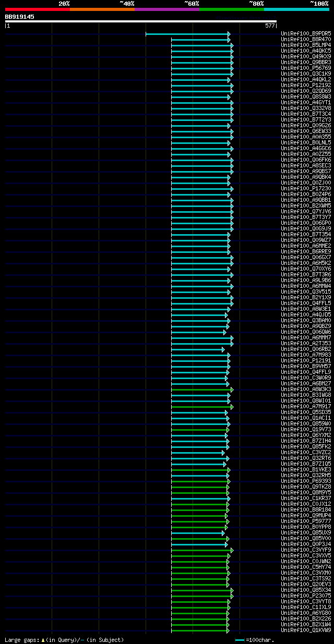Click the green alignment bar for A8W3K3
The height and width of the screenshot is (644, 334).
[202, 390]
